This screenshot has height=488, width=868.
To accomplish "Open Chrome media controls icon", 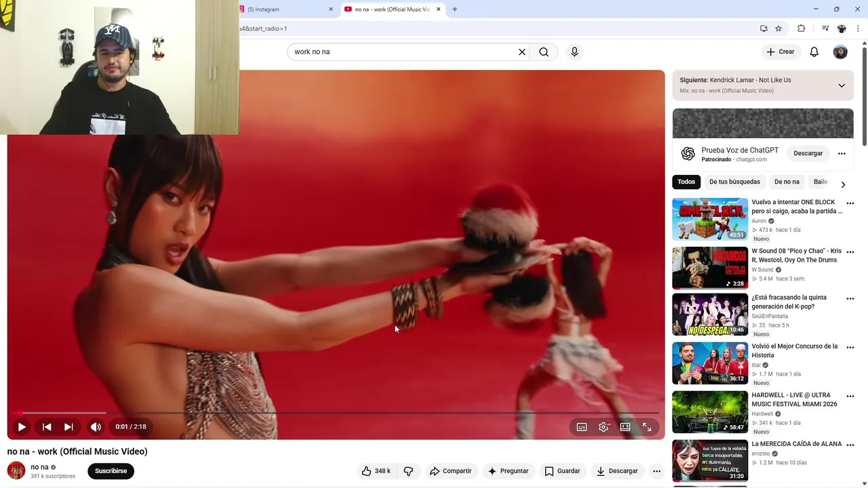I will point(825,28).
